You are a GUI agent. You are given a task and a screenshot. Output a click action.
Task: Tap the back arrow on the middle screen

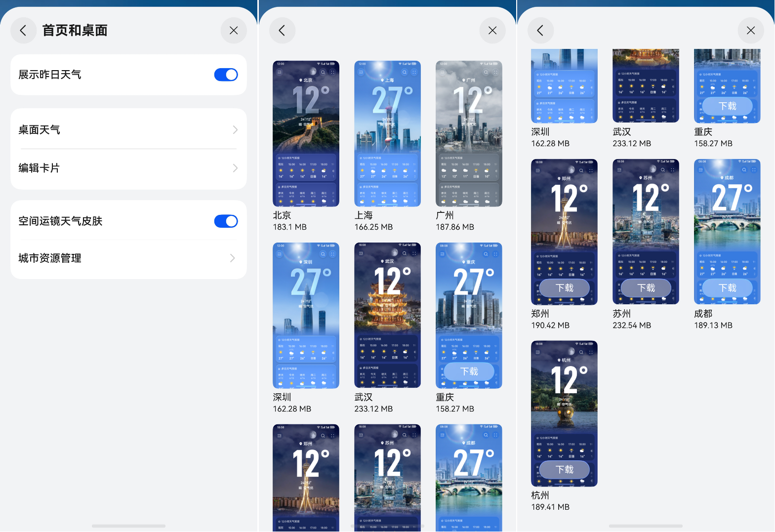[x=282, y=31]
